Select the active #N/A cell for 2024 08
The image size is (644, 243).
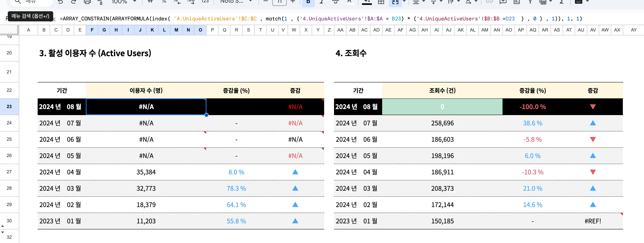(146, 107)
